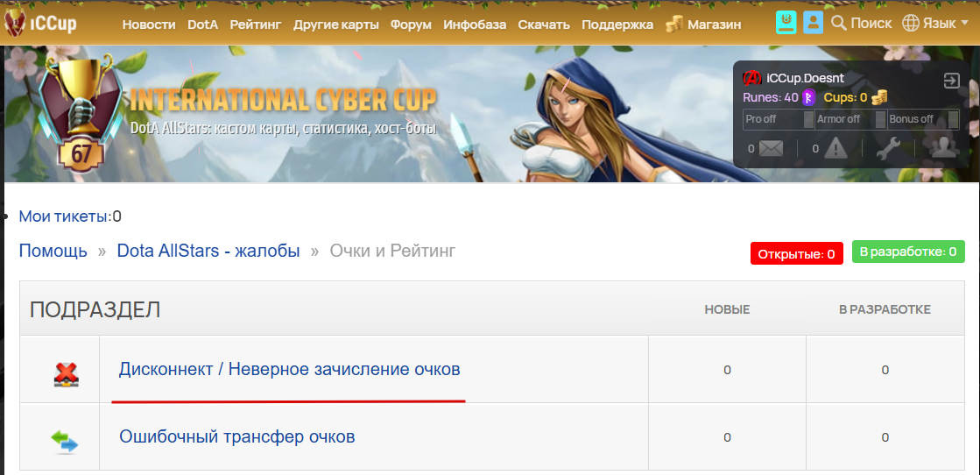Viewport: 980px width, 475px height.
Task: Open the Инфобаза menu
Action: point(475,25)
